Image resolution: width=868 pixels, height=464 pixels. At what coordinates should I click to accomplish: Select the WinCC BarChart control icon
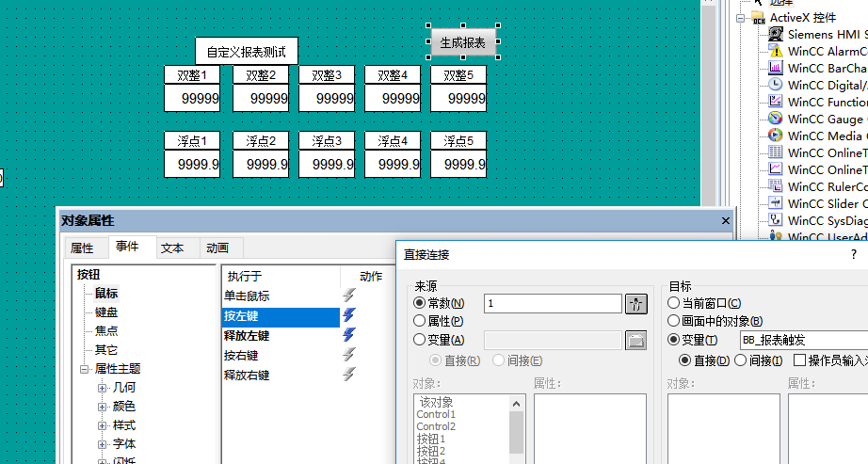coord(776,68)
